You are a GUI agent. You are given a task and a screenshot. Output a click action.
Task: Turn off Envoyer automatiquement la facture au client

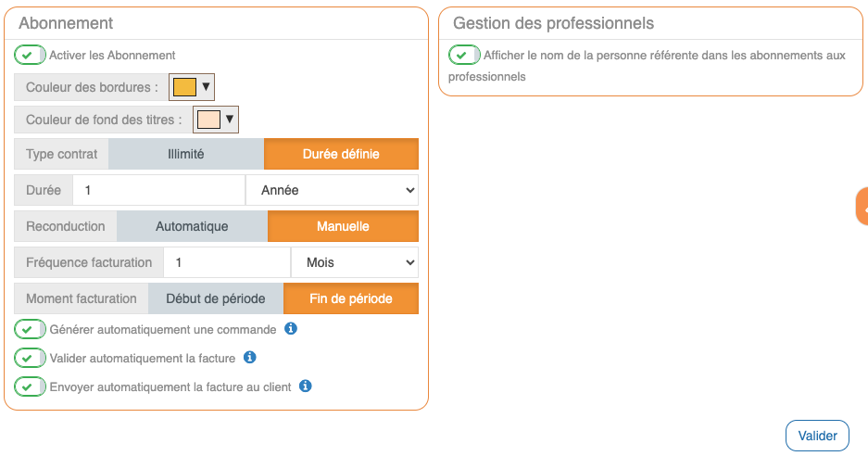point(31,386)
